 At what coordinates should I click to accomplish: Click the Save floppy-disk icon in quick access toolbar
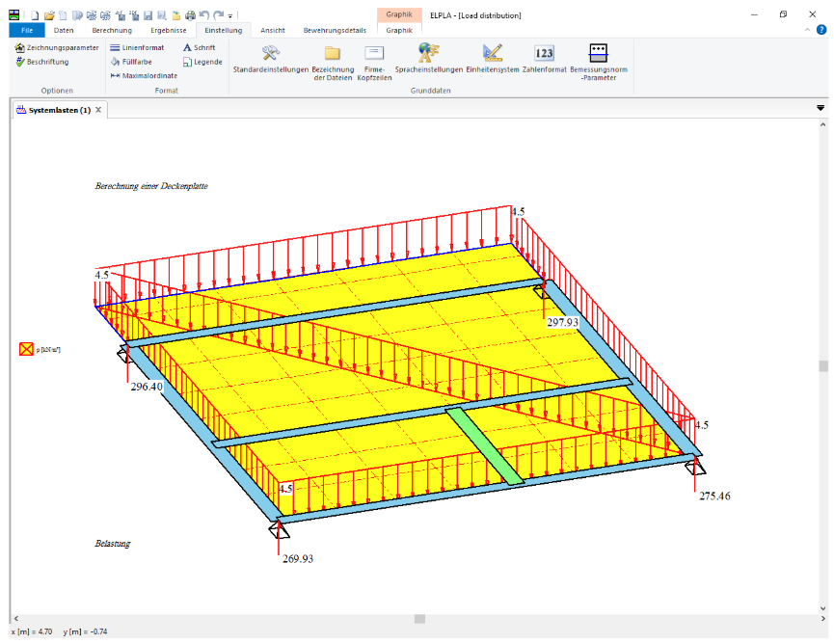pos(148,15)
